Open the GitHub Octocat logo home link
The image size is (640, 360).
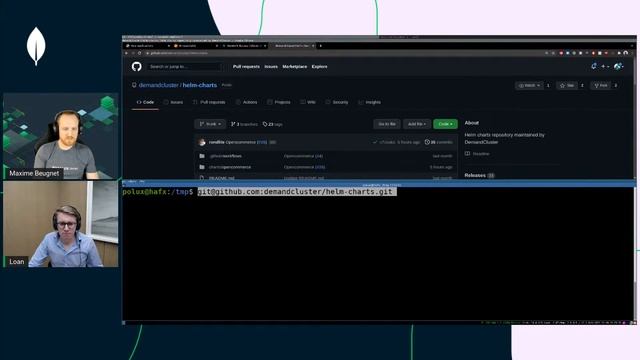(137, 67)
